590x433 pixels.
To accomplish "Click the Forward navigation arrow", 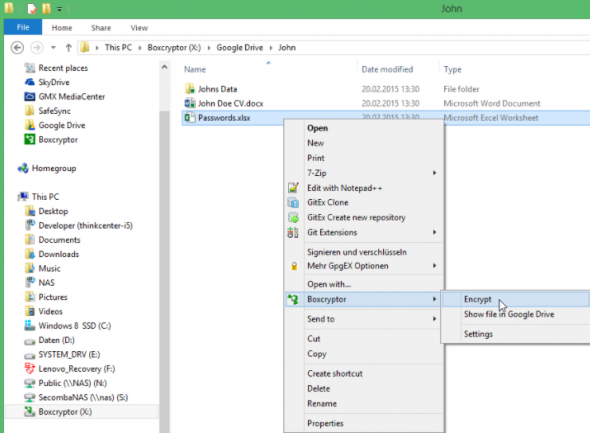I will (x=36, y=48).
